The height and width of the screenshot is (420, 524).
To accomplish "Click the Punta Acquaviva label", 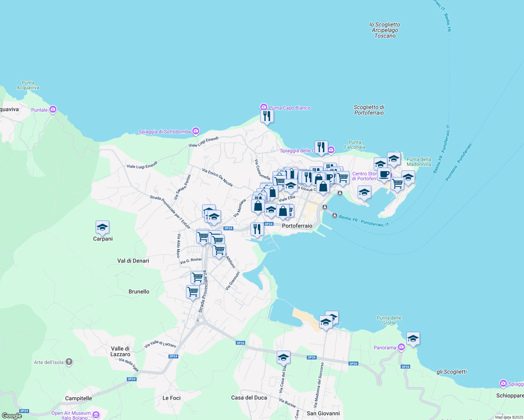I will [x=28, y=85].
